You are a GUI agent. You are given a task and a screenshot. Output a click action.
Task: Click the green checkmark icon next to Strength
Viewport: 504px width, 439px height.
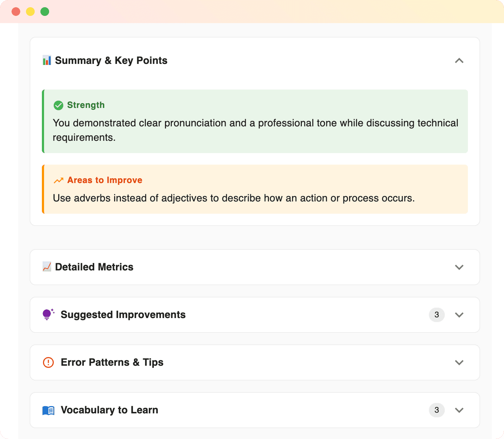coord(58,105)
